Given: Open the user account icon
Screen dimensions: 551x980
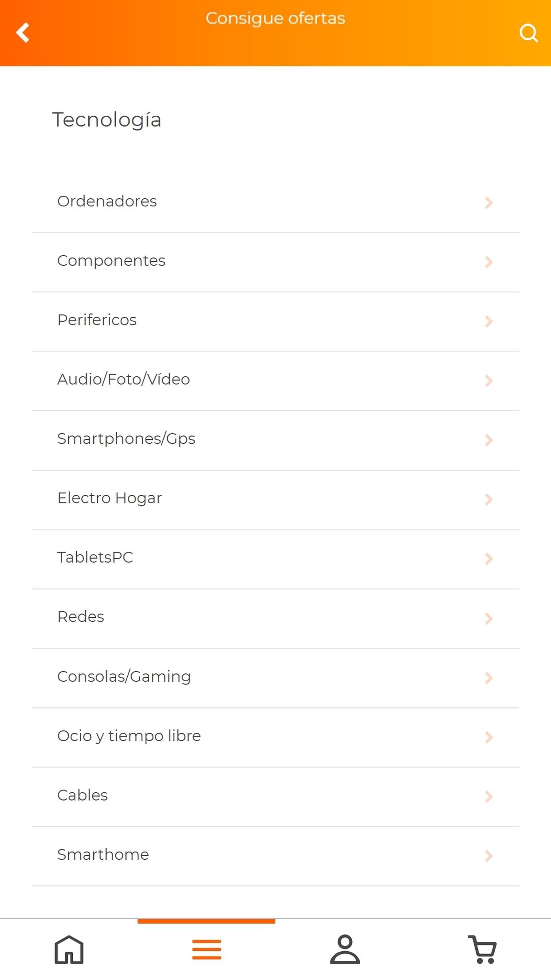Looking at the screenshot, I should [345, 949].
